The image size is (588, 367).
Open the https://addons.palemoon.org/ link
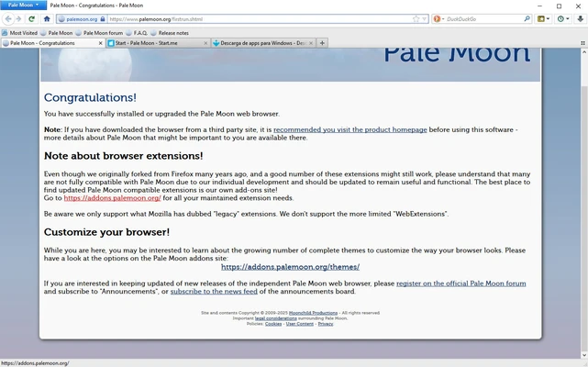pos(112,198)
